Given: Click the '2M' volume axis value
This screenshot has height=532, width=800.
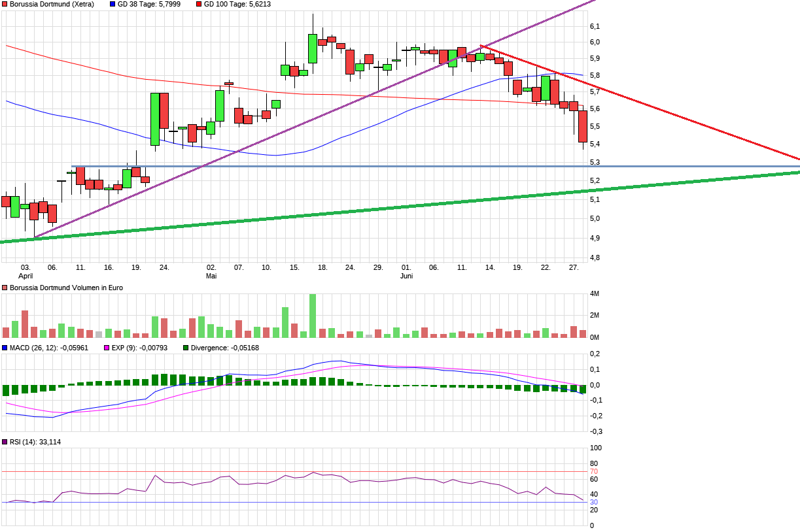Looking at the screenshot, I should (595, 316).
